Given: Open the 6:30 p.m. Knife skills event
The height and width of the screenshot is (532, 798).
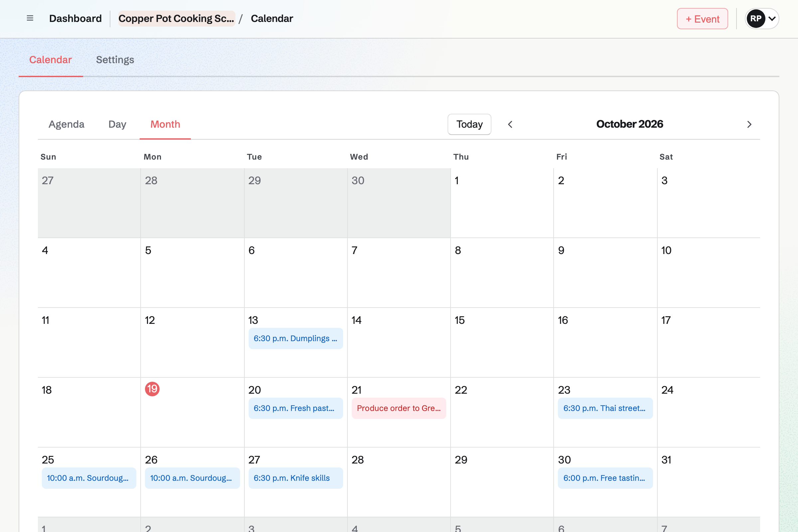Looking at the screenshot, I should click(296, 478).
